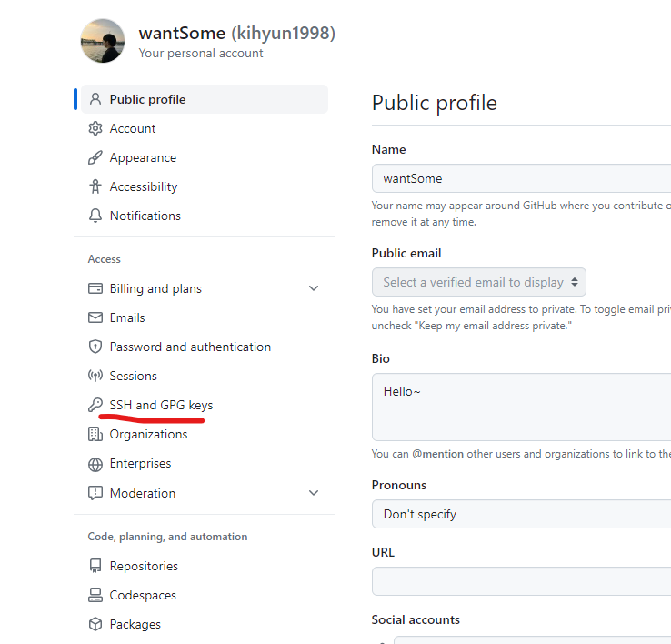Screen dimensions: 671x644
Task: Click the globe icon next to Enterprises
Action: coord(95,464)
